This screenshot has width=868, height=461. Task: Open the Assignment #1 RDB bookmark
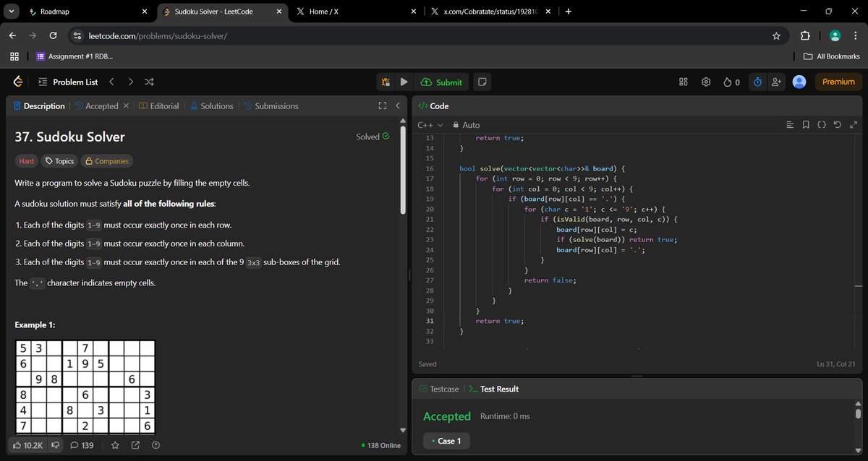(75, 56)
